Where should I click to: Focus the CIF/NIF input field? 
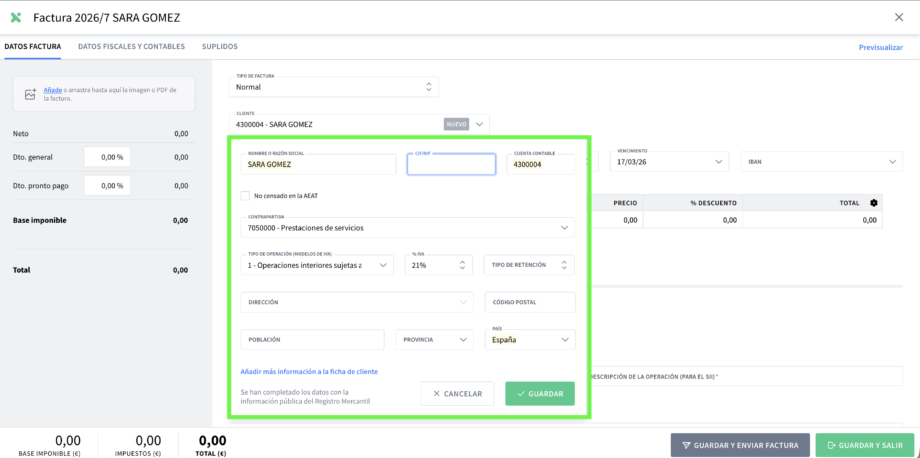tap(451, 165)
